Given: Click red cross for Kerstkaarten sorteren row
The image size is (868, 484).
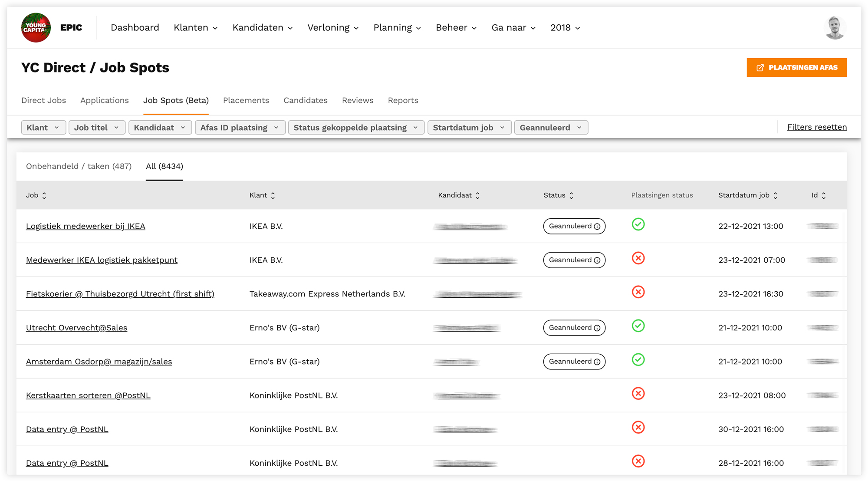Looking at the screenshot, I should (638, 394).
